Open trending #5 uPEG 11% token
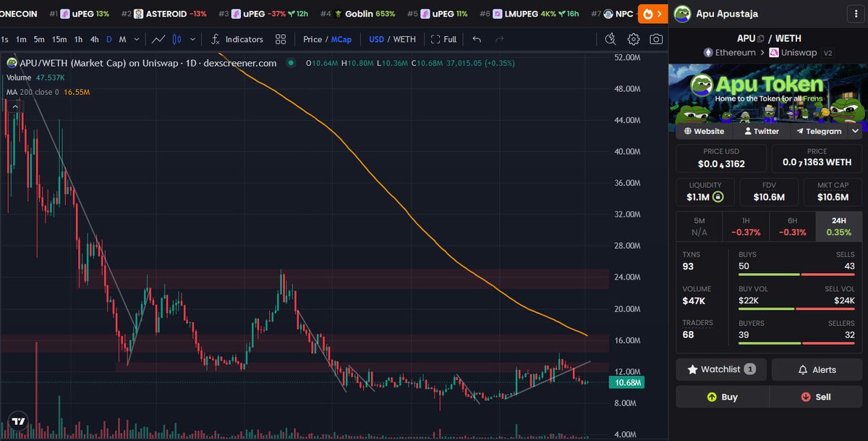Viewport: 868px width, 441px height. [437, 14]
